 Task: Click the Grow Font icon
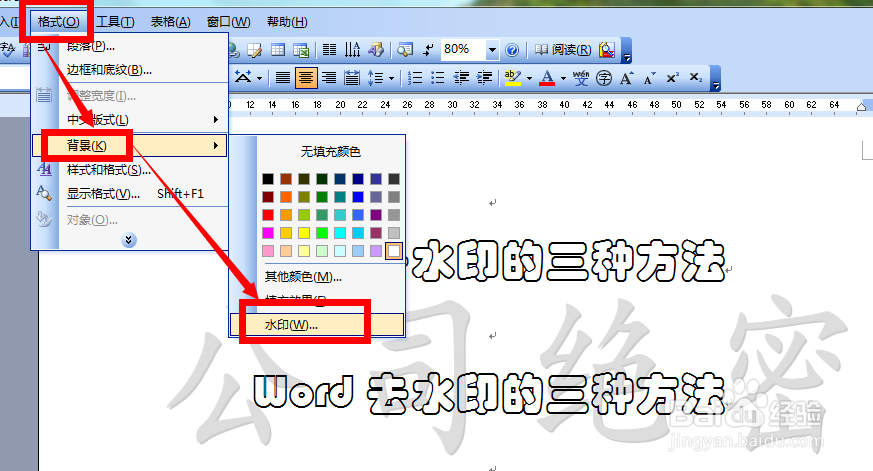626,77
